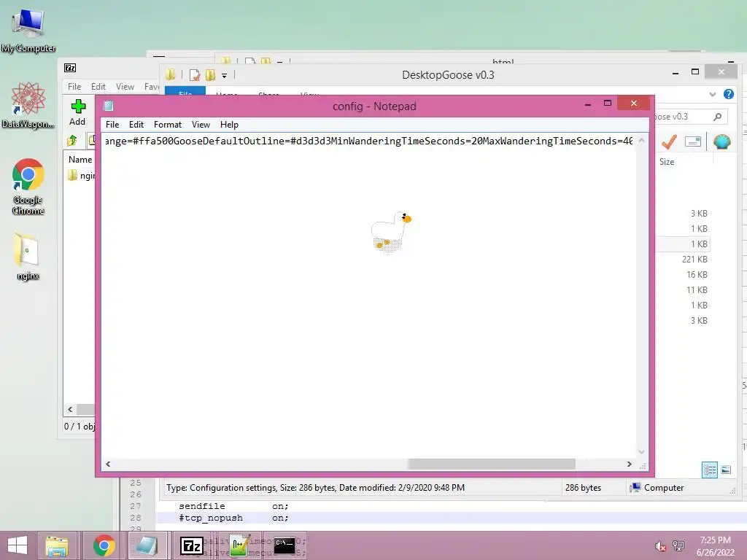Open 7-Zip File menu
The height and width of the screenshot is (560, 747).
point(74,87)
